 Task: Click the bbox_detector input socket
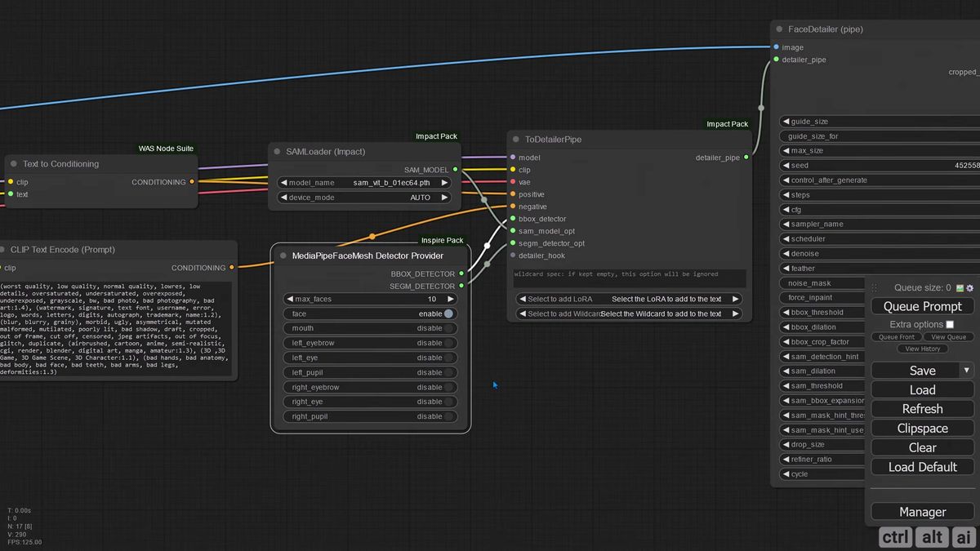pos(513,219)
